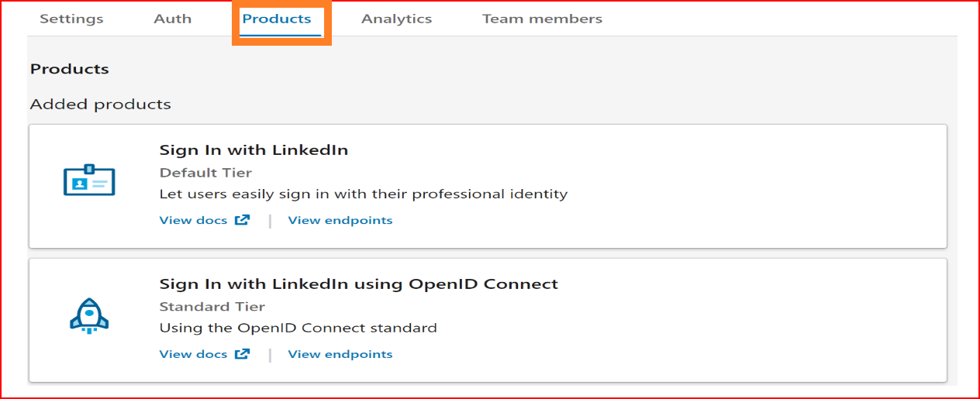The width and height of the screenshot is (980, 399).
Task: Select the Standard Tier label
Action: click(212, 307)
